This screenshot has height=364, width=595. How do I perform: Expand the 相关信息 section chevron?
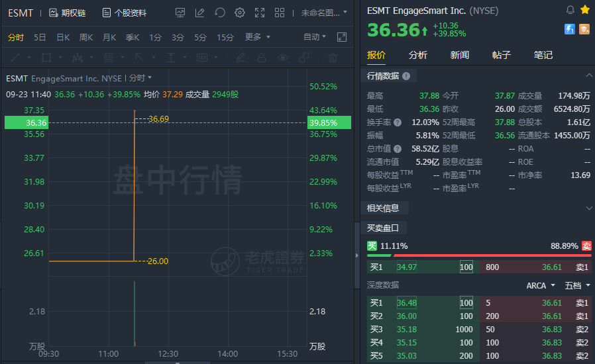(589, 208)
